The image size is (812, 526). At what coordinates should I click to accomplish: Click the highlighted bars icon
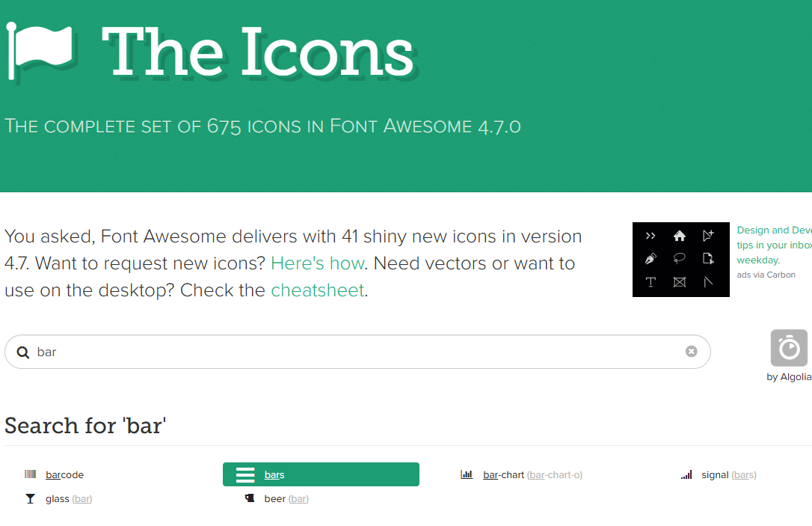click(245, 474)
